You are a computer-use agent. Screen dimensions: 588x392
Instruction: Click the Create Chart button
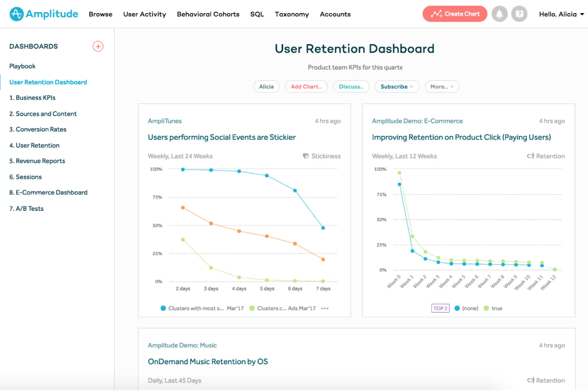[x=455, y=14]
